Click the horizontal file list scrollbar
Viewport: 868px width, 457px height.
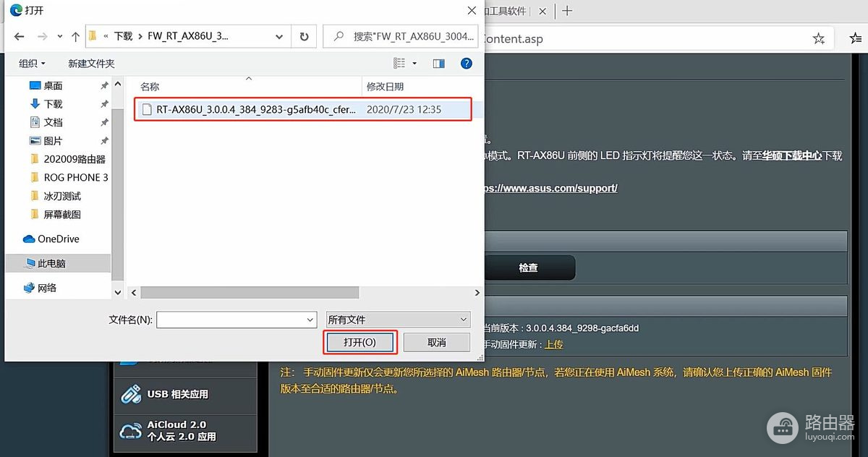click(x=249, y=292)
